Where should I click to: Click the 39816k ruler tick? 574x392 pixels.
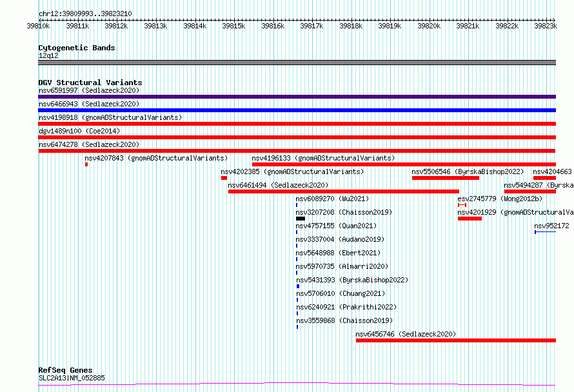tap(273, 26)
